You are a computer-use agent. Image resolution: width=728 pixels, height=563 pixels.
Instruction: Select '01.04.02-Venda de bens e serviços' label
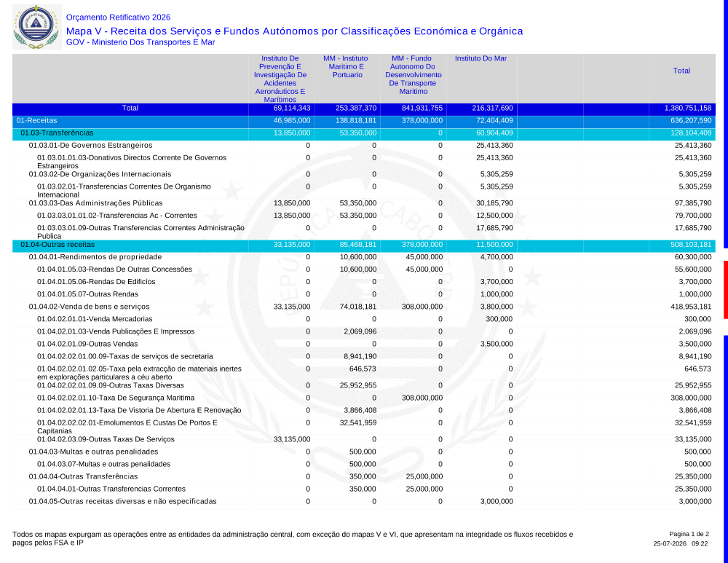[x=89, y=307]
